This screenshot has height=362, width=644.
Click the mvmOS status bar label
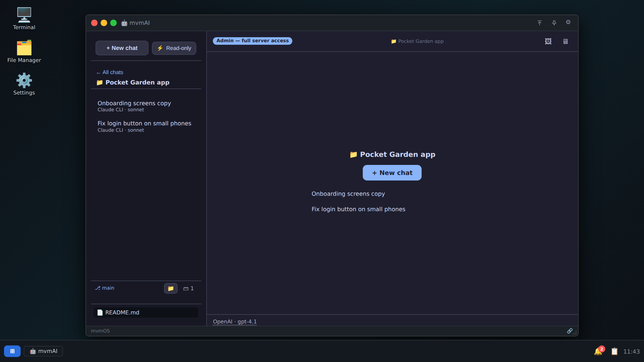[x=100, y=331]
